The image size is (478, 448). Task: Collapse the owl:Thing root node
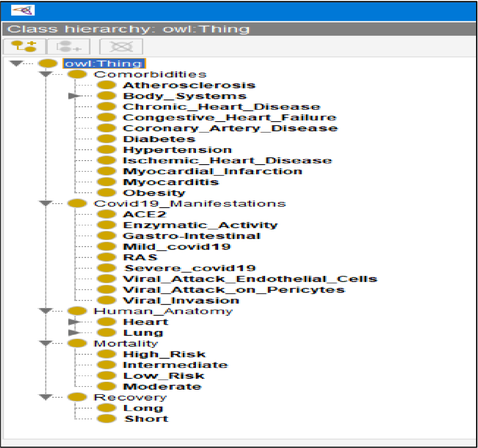point(16,64)
